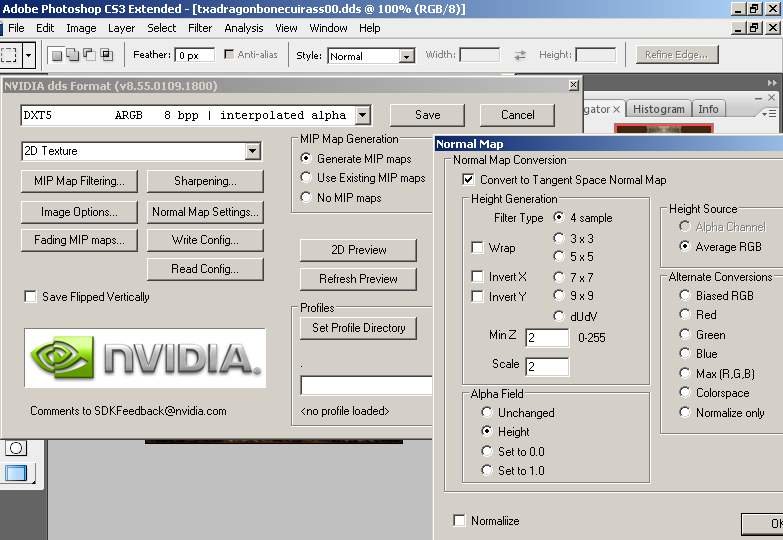Open the Filter menu
The width and height of the screenshot is (783, 540).
[200, 28]
